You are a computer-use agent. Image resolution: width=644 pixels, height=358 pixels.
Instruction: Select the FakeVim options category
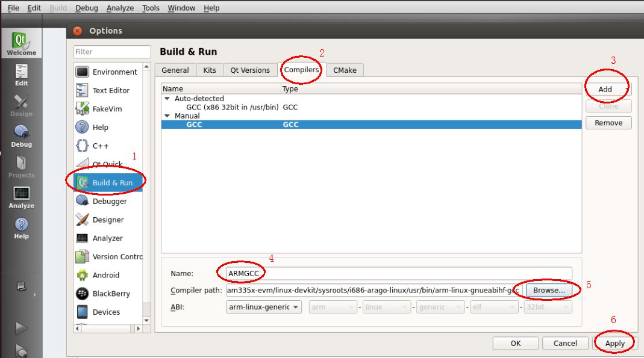pos(108,109)
